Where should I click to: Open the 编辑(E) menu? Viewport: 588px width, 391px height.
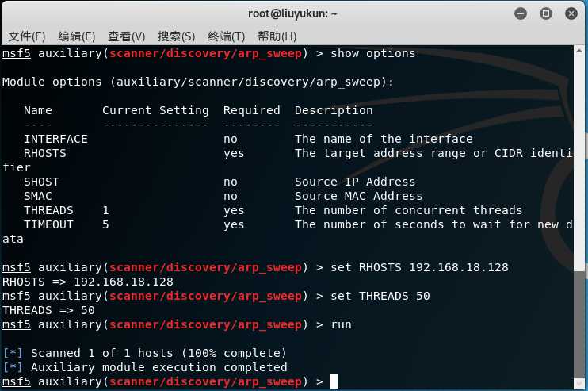pyautogui.click(x=77, y=36)
